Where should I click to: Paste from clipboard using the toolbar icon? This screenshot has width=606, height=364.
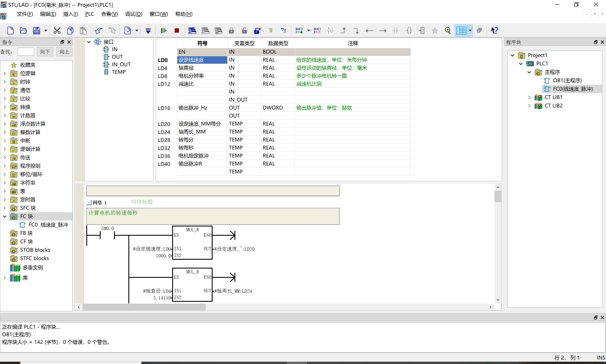(x=83, y=30)
